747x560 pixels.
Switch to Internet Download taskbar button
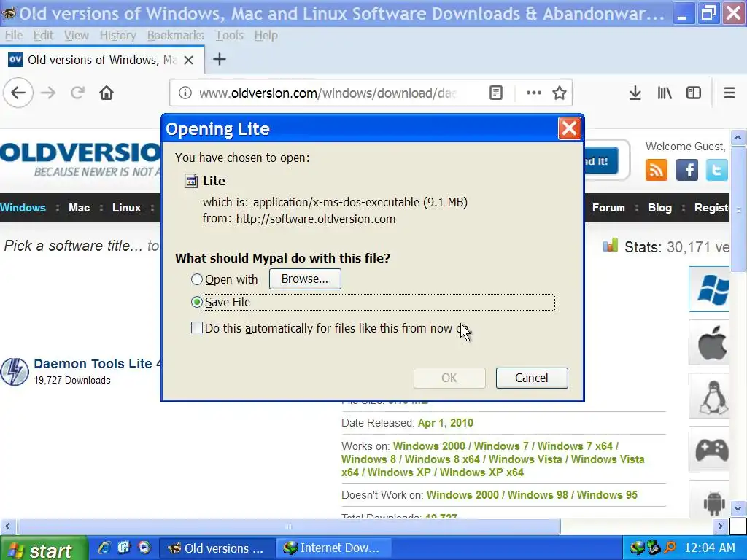point(335,548)
